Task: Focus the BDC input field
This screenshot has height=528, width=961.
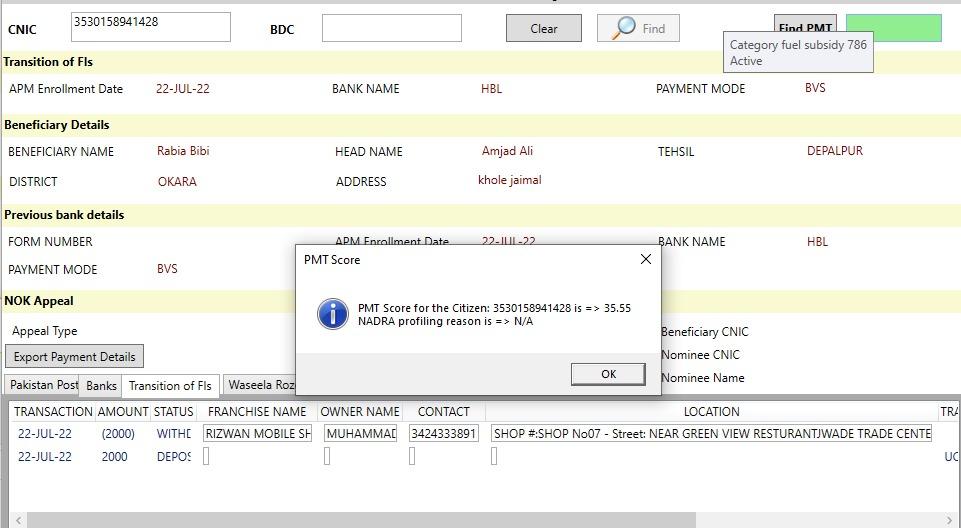Action: tap(392, 28)
